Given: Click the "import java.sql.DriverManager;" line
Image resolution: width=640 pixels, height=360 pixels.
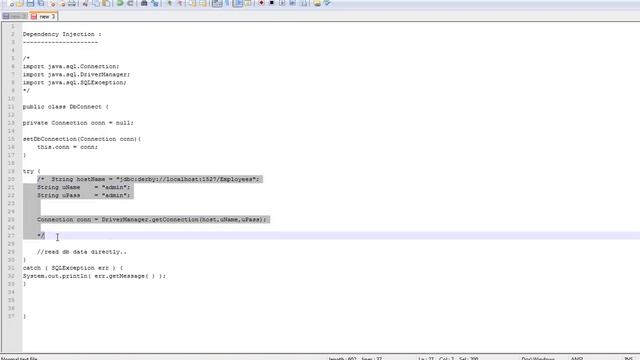Looking at the screenshot, I should 76,75.
